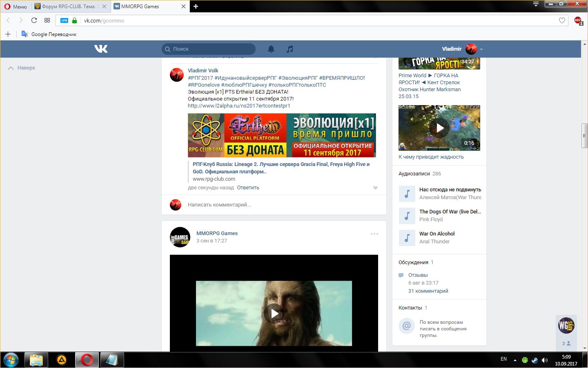Open Google Переводчик bookmark
The image size is (588, 368).
pyautogui.click(x=49, y=34)
